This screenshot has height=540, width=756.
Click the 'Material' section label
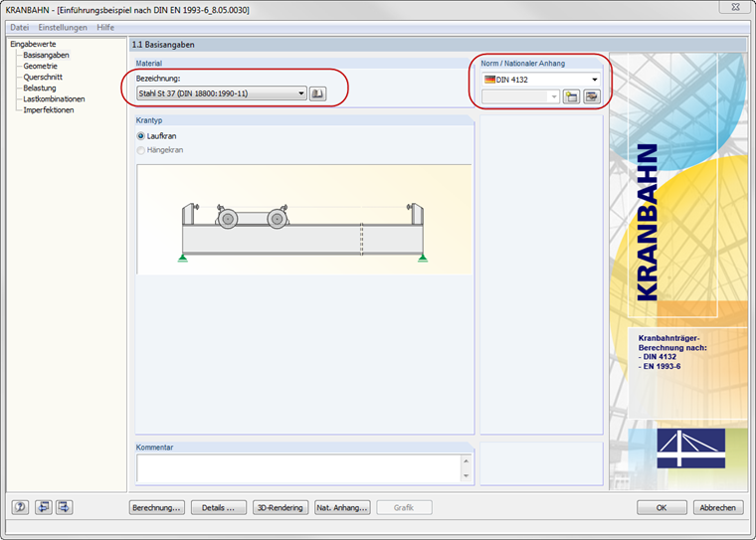[149, 64]
